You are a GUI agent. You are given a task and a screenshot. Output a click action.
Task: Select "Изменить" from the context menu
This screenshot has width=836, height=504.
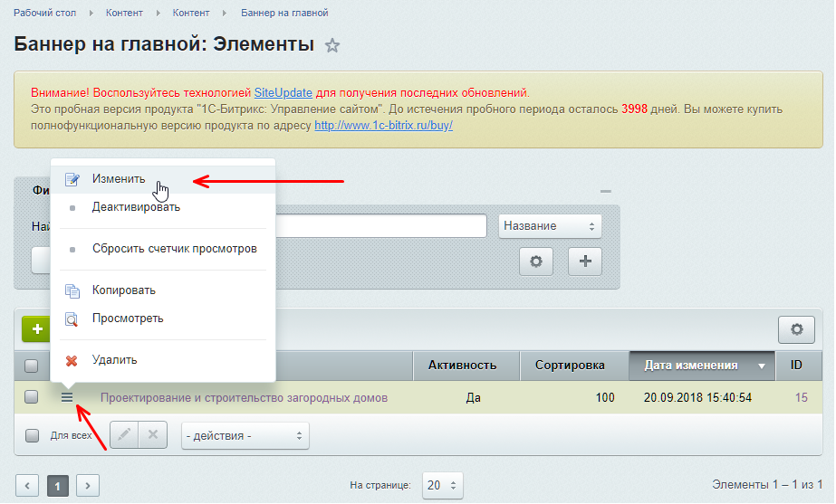119,179
